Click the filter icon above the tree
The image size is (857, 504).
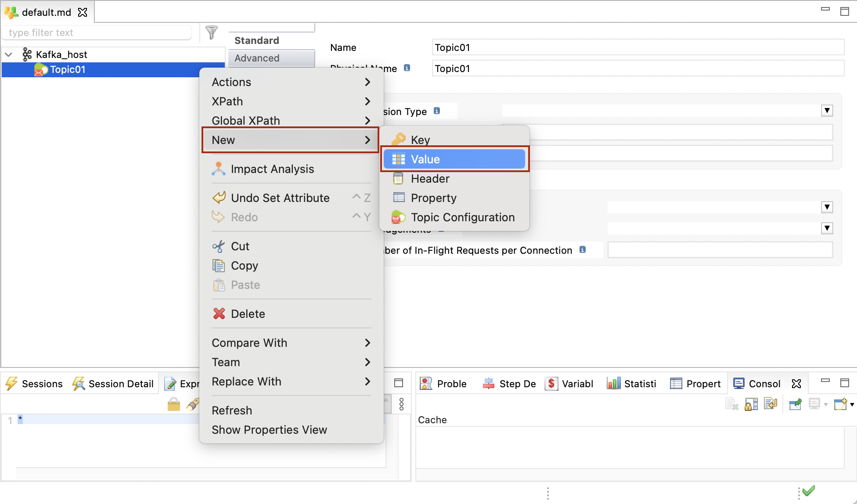click(x=212, y=32)
